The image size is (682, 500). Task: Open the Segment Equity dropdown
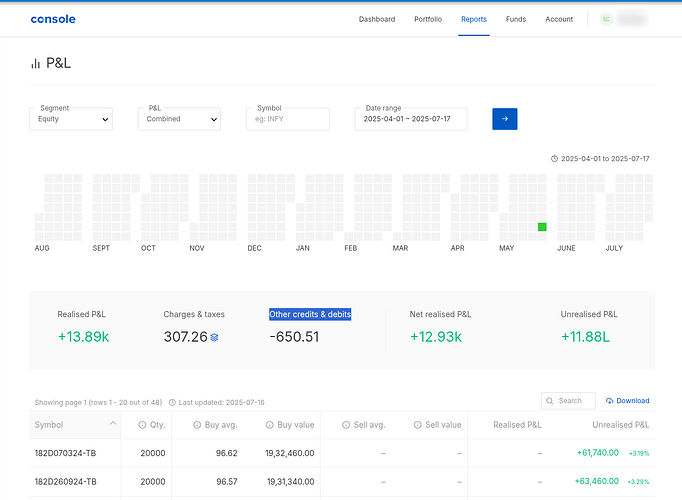(71, 119)
